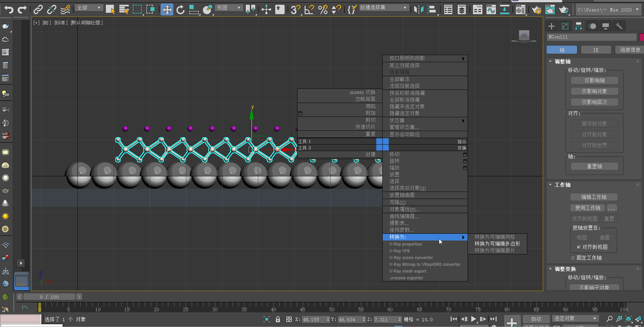Enable the '固定工作轴' checkbox

pyautogui.click(x=573, y=258)
